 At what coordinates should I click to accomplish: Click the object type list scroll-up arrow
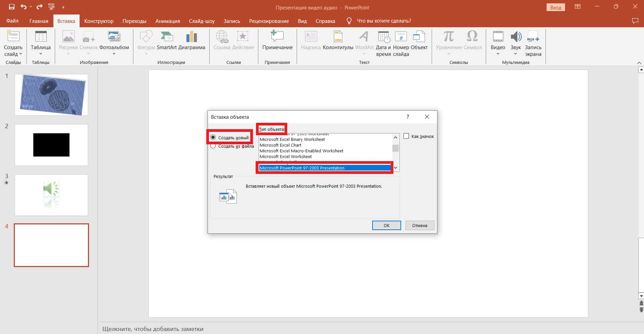click(395, 137)
